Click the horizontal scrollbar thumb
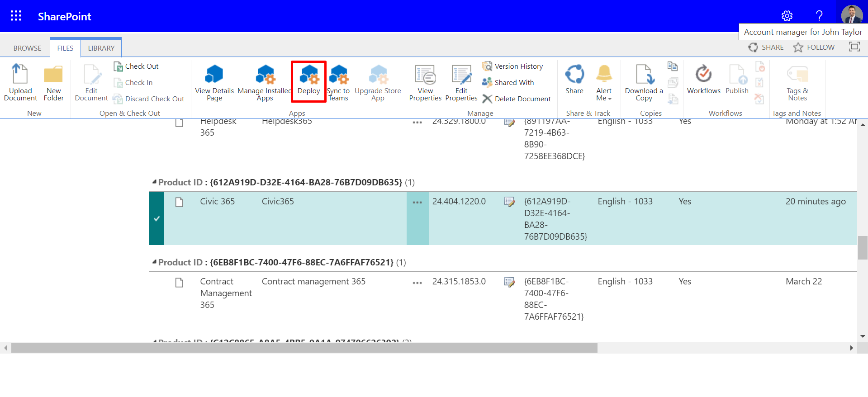Screen dimensions: 868x397 [304, 348]
